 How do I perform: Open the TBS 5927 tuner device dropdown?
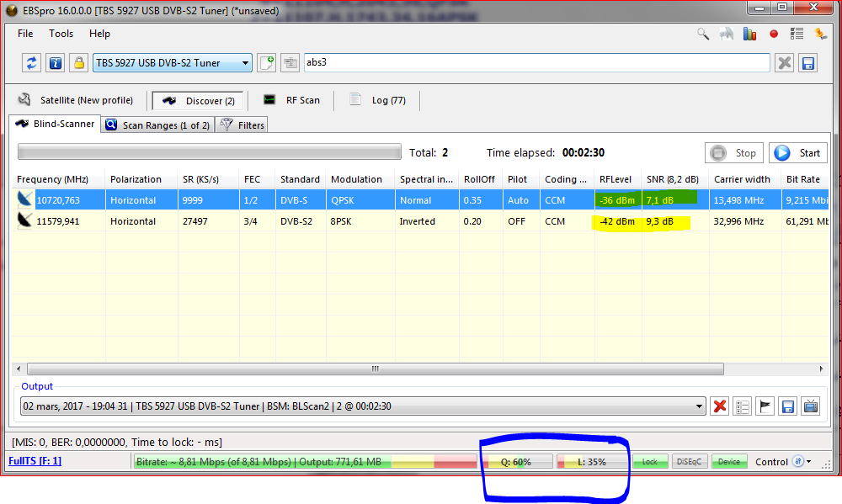244,63
